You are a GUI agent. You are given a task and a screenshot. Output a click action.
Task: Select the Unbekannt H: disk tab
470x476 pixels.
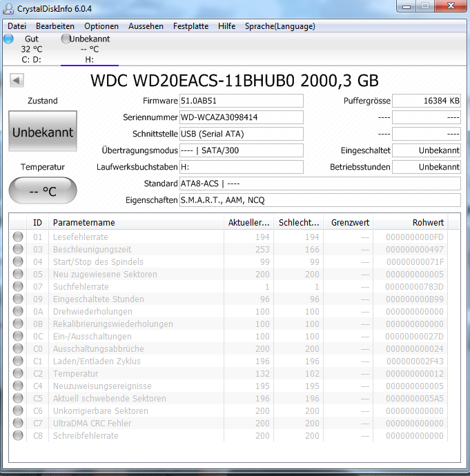coord(90,49)
